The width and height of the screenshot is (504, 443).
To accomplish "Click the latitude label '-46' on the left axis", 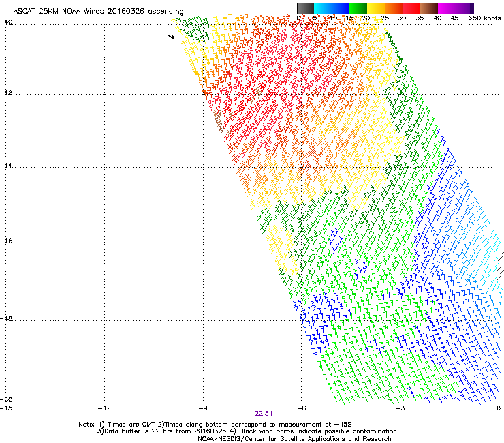I will pyautogui.click(x=6, y=241).
